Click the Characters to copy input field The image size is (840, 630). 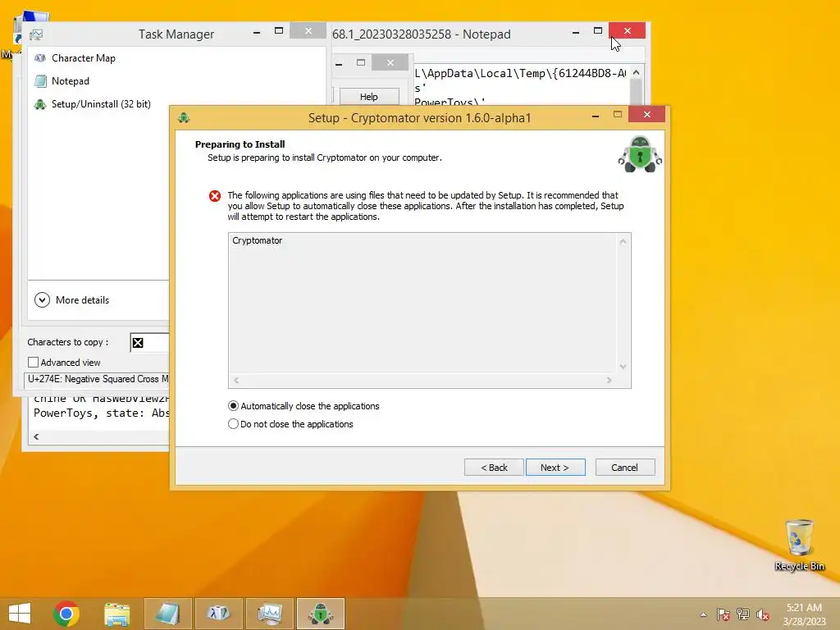pos(150,343)
